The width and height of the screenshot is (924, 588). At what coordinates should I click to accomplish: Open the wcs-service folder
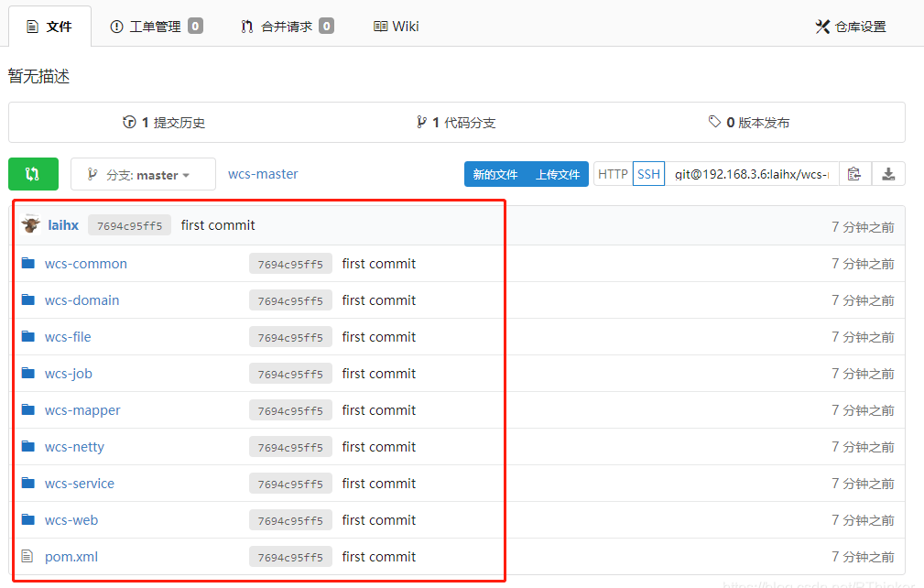pos(80,484)
